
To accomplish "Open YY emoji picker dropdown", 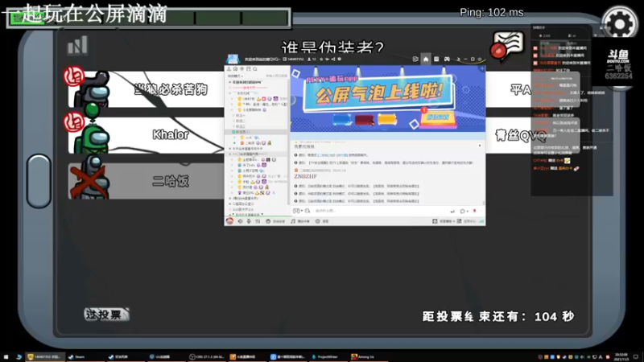I will [x=297, y=211].
